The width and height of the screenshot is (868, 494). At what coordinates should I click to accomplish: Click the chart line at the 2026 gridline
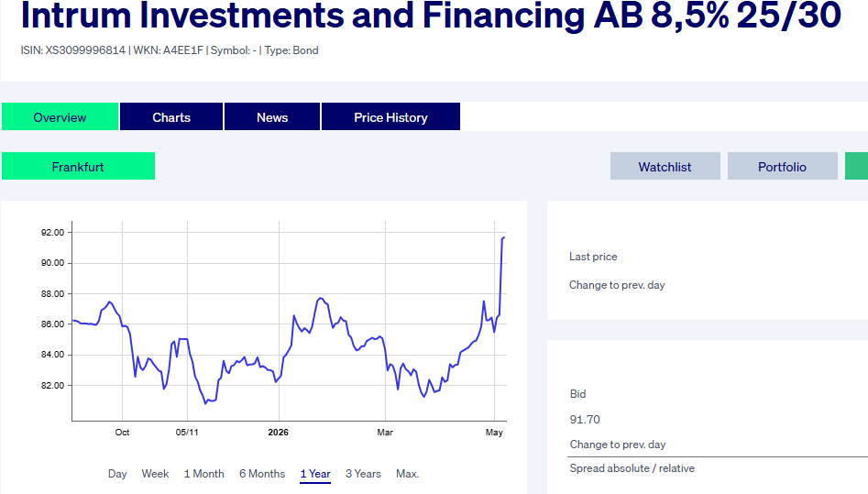click(279, 379)
